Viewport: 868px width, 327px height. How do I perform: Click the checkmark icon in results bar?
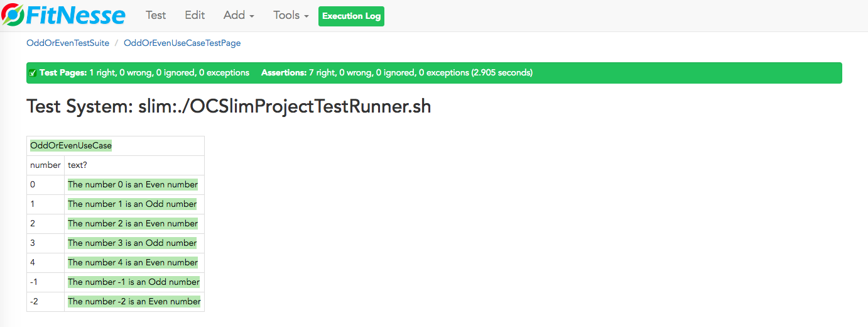tap(33, 73)
